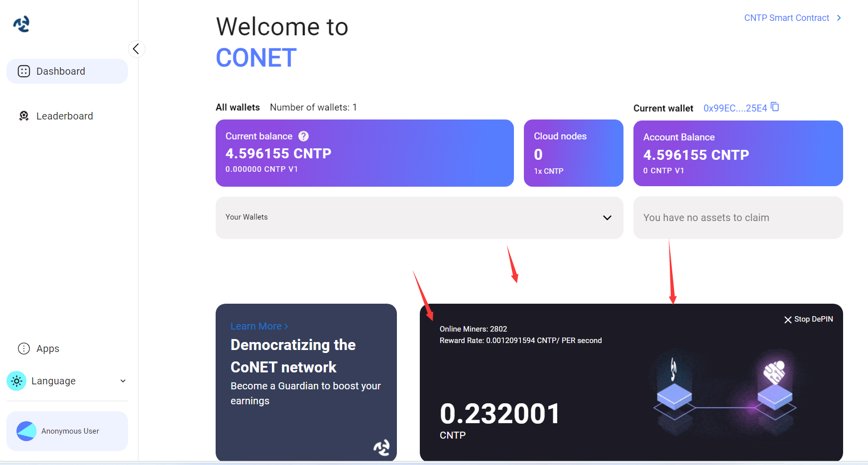The image size is (868, 465).
Task: Click the CoNET logo in sidebar
Action: coord(21,23)
